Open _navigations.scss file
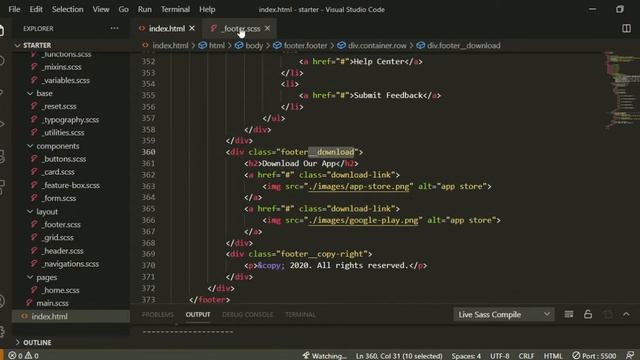 coord(71,264)
